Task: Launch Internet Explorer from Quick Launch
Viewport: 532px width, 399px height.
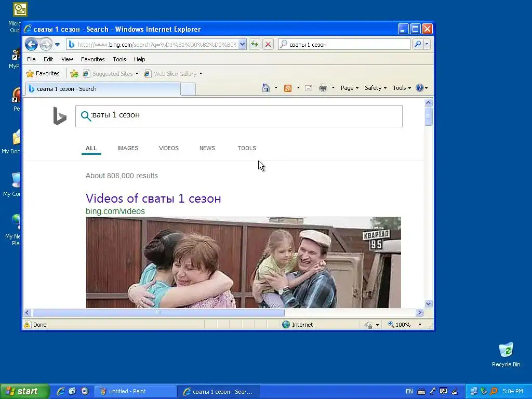Action: [x=61, y=392]
